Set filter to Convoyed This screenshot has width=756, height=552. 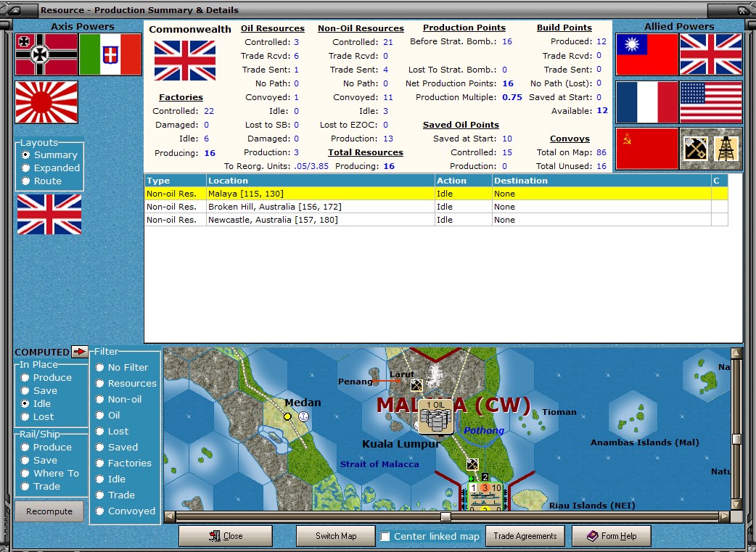(126, 511)
